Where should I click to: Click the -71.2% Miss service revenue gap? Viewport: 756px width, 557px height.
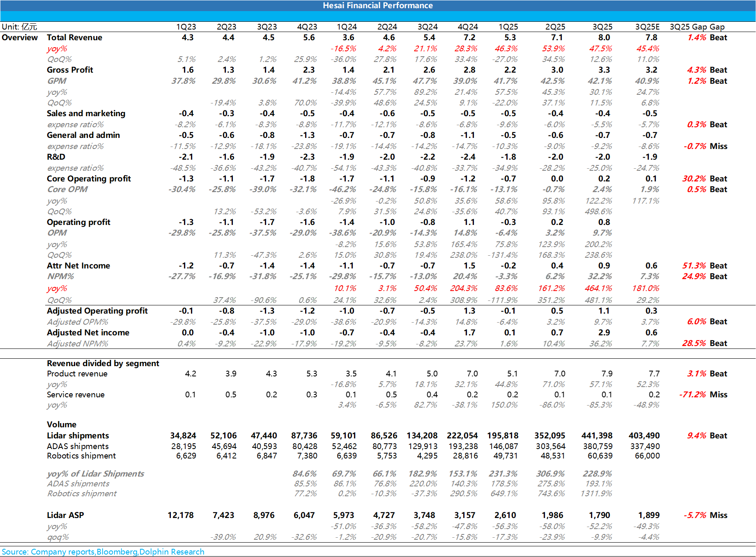(x=703, y=394)
